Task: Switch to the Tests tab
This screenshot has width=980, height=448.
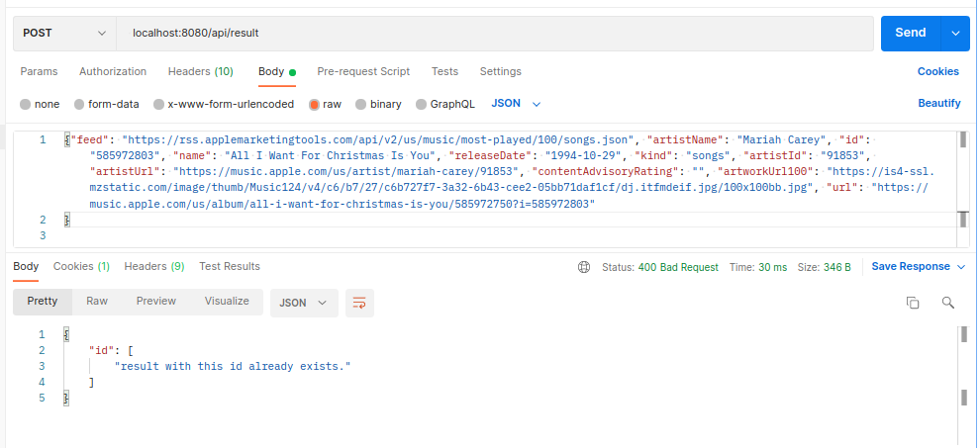Action: (444, 71)
